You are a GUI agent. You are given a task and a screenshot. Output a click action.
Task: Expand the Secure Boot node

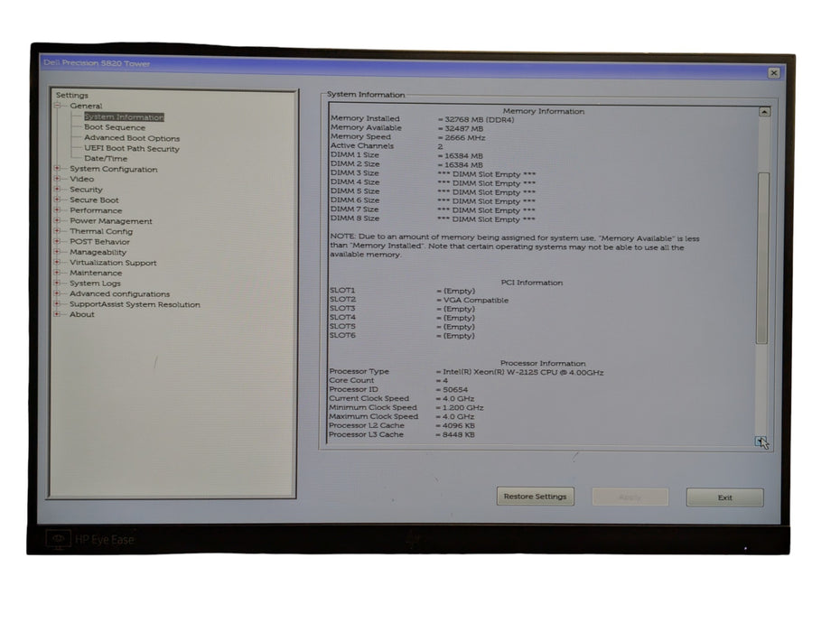pos(57,200)
